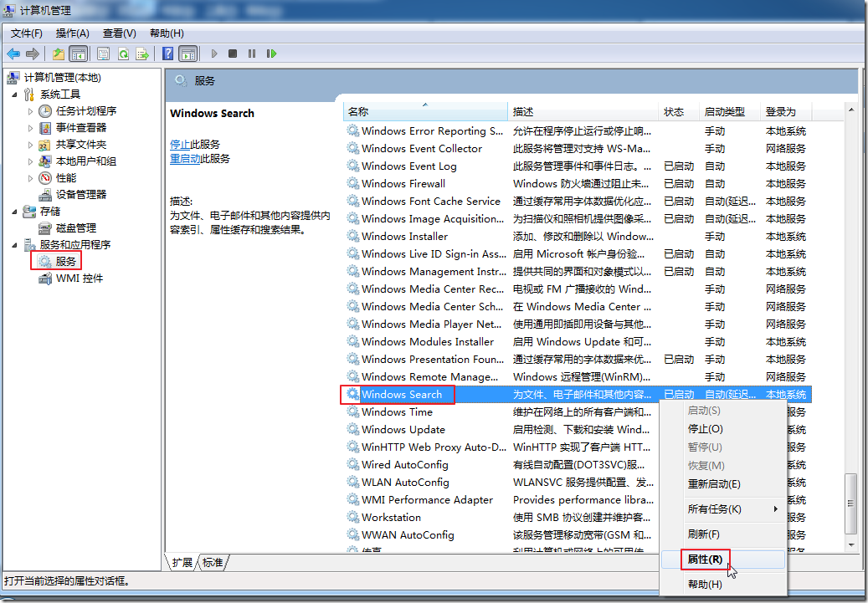The image size is (868, 603).
Task: Collapse the 系统工具 tree node
Action: 15,95
